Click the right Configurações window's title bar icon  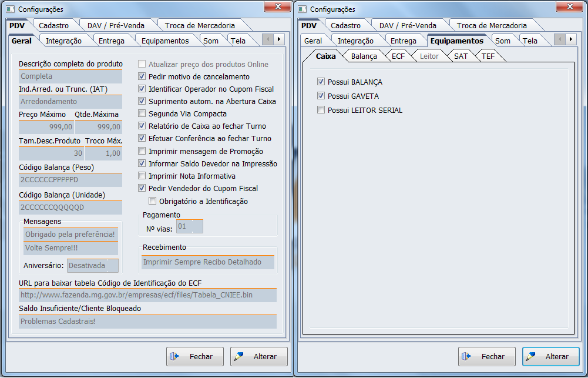(303, 9)
